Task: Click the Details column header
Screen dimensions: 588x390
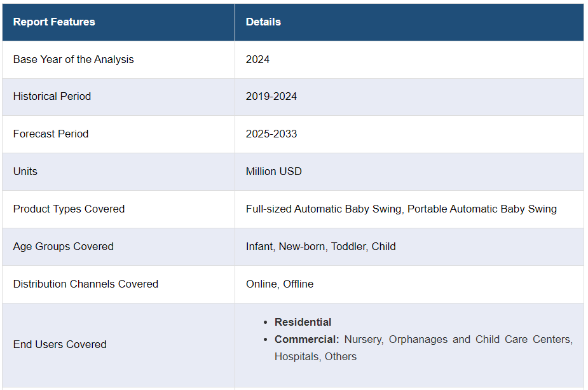Action: tap(263, 22)
